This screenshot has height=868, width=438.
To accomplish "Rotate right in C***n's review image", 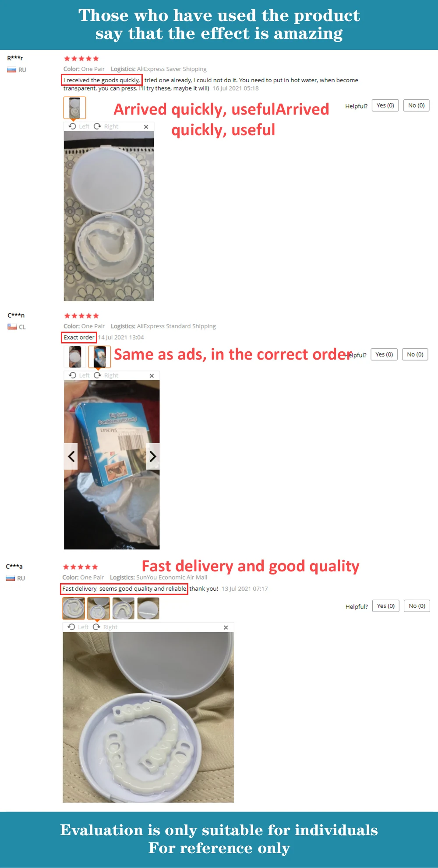I will (x=106, y=375).
